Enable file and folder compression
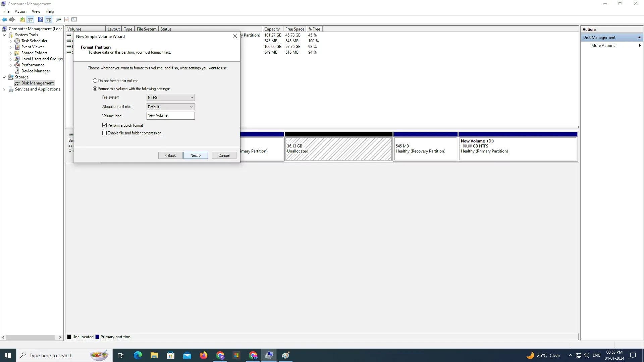Viewport: 644px width, 362px height. [x=105, y=133]
